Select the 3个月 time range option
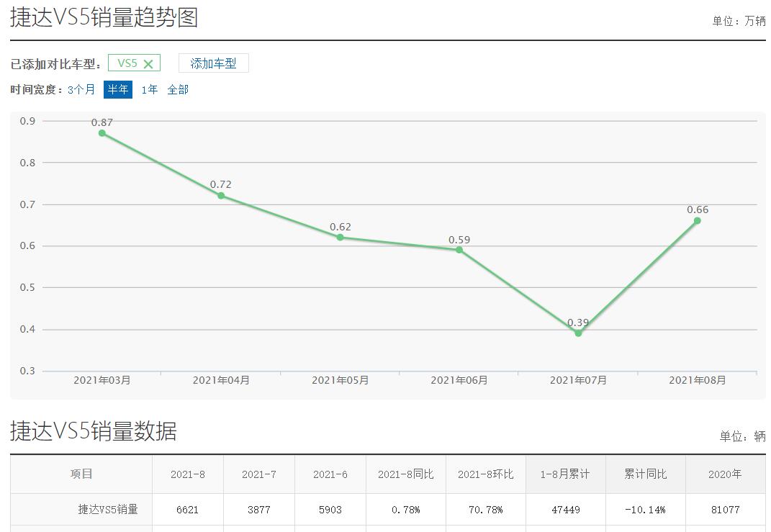The image size is (771, 532). pyautogui.click(x=81, y=89)
